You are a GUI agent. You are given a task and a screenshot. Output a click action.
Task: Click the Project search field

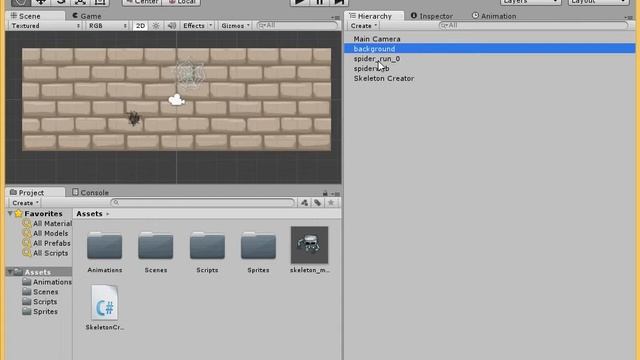click(202, 202)
